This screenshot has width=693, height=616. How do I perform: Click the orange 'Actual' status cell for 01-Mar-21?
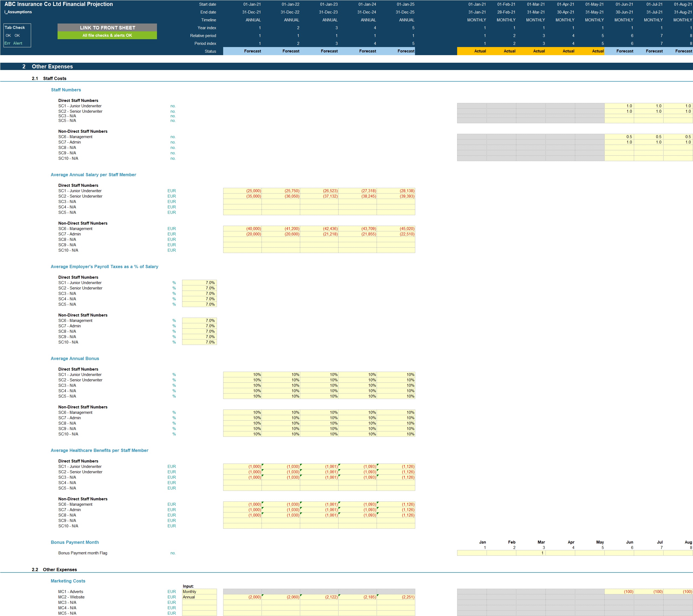click(x=531, y=51)
